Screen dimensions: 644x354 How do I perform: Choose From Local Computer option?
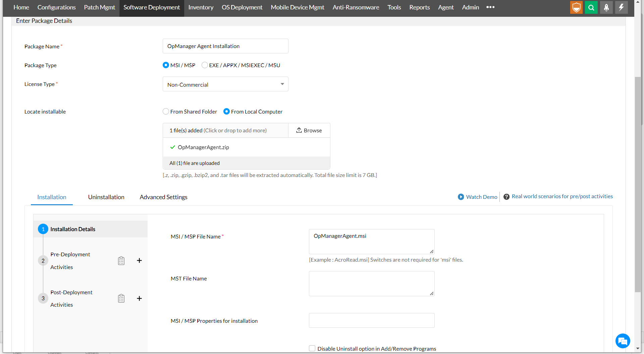tap(226, 112)
